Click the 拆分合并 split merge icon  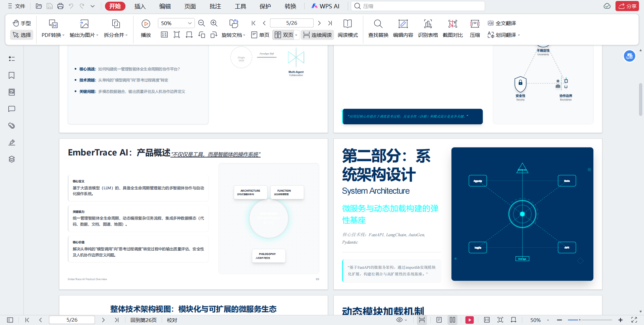point(116,23)
